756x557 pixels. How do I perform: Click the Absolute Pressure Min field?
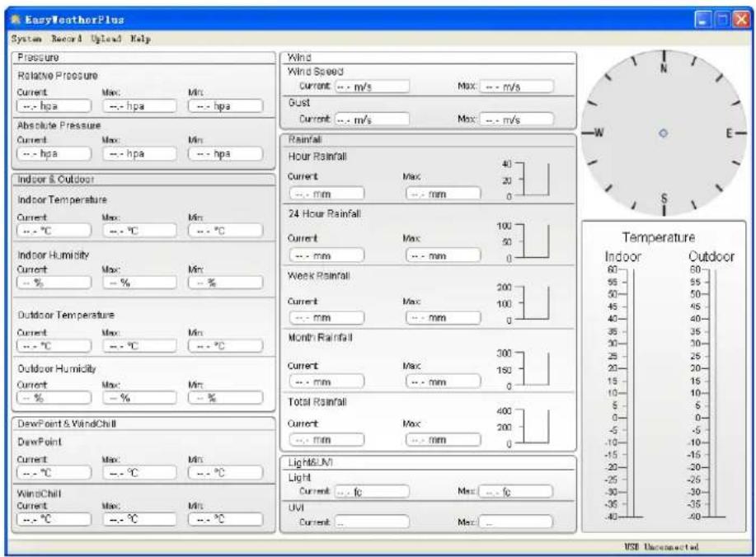[x=226, y=154]
